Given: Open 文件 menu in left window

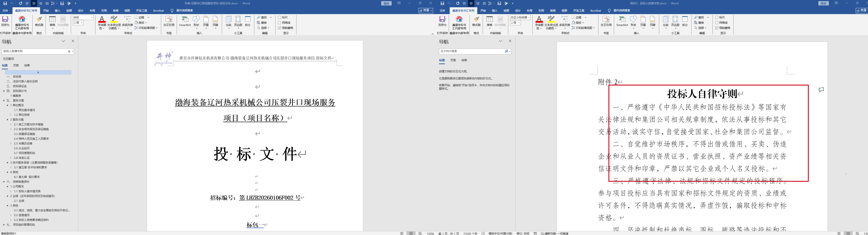Looking at the screenshot, I should (x=5, y=11).
